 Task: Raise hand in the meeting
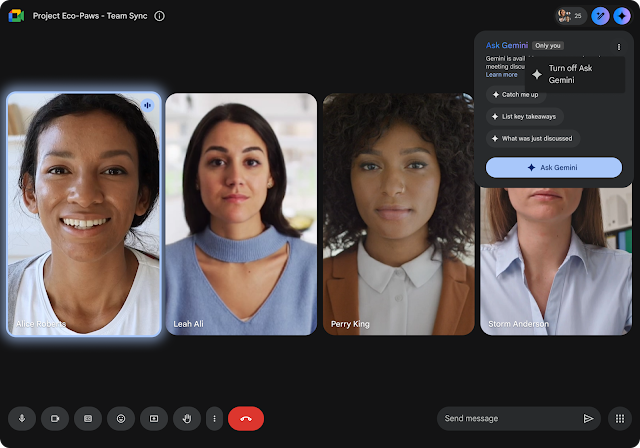click(186, 418)
